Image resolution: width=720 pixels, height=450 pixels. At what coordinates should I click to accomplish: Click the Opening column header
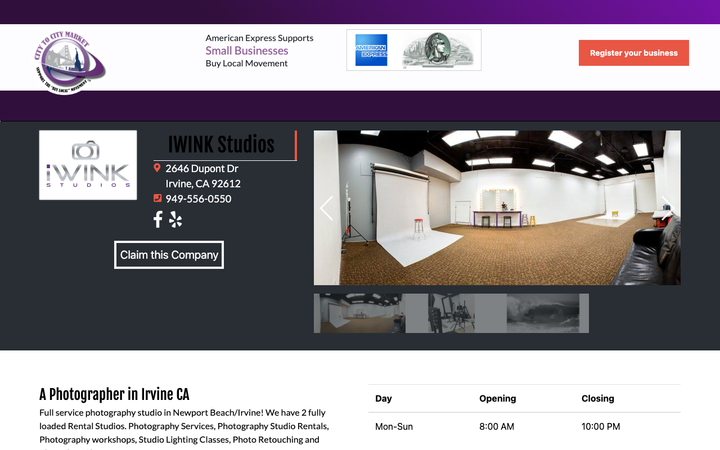(x=498, y=399)
